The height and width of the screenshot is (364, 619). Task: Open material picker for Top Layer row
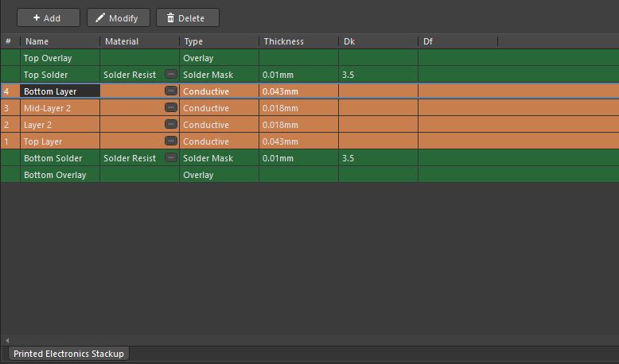tap(171, 141)
